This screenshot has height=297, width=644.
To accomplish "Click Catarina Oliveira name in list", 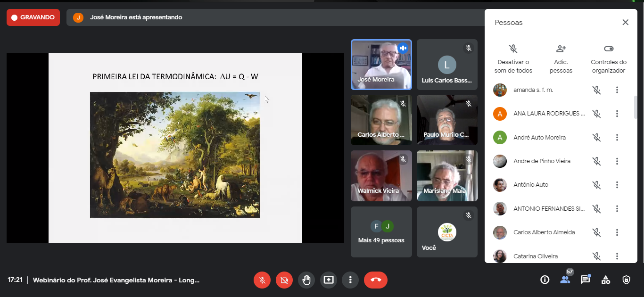I will click(536, 256).
